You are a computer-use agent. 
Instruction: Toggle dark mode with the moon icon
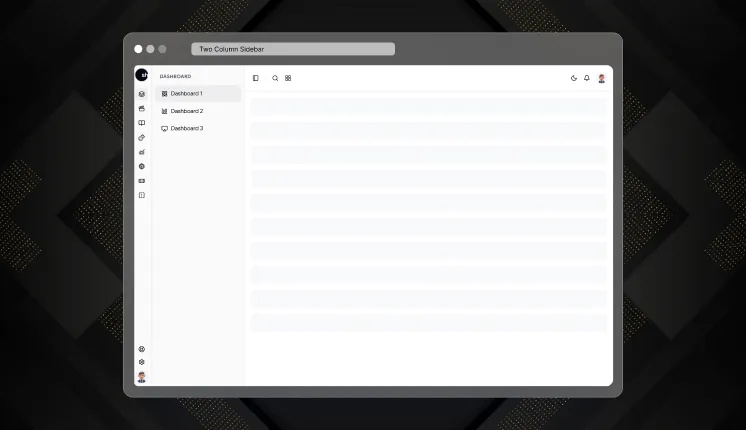[x=574, y=78]
